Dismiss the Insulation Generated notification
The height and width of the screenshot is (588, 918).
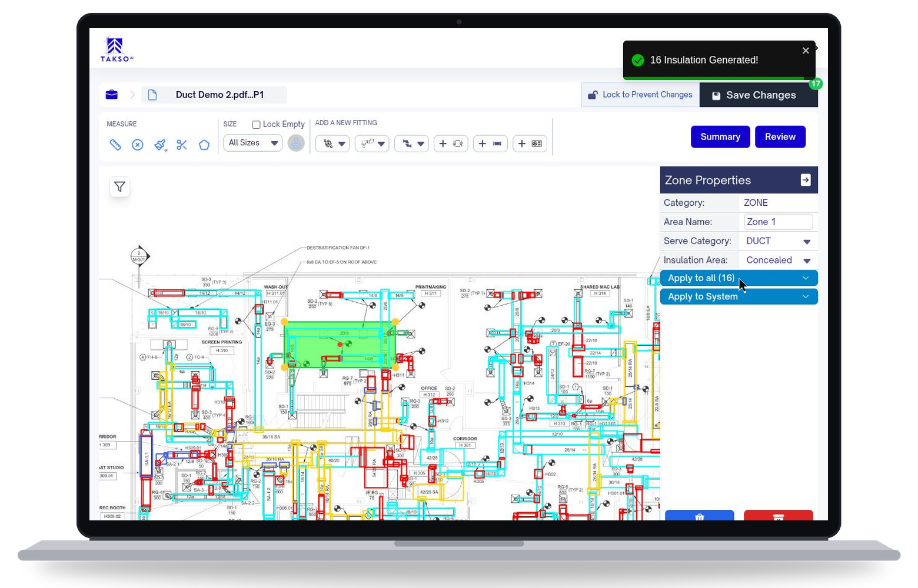(x=806, y=51)
